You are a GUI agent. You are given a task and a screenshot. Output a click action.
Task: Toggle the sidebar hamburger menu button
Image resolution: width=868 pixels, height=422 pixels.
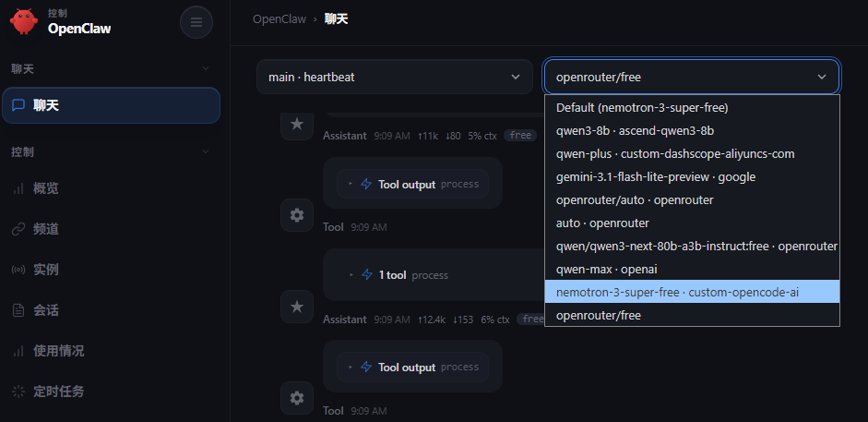pyautogui.click(x=196, y=22)
